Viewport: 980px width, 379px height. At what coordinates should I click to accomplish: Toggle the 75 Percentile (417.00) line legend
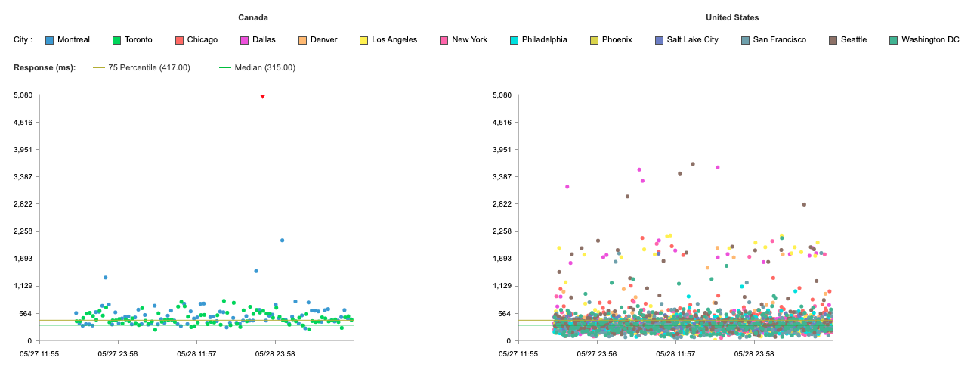coord(141,67)
